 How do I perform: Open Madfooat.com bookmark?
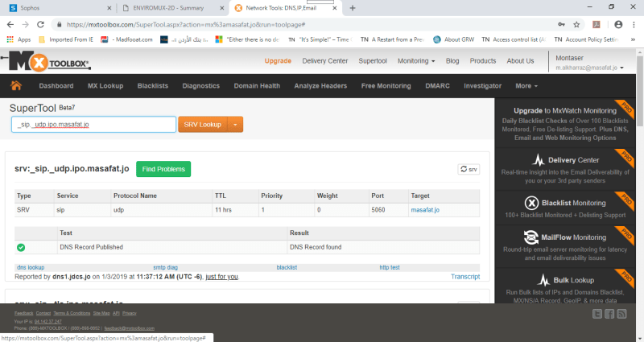127,39
